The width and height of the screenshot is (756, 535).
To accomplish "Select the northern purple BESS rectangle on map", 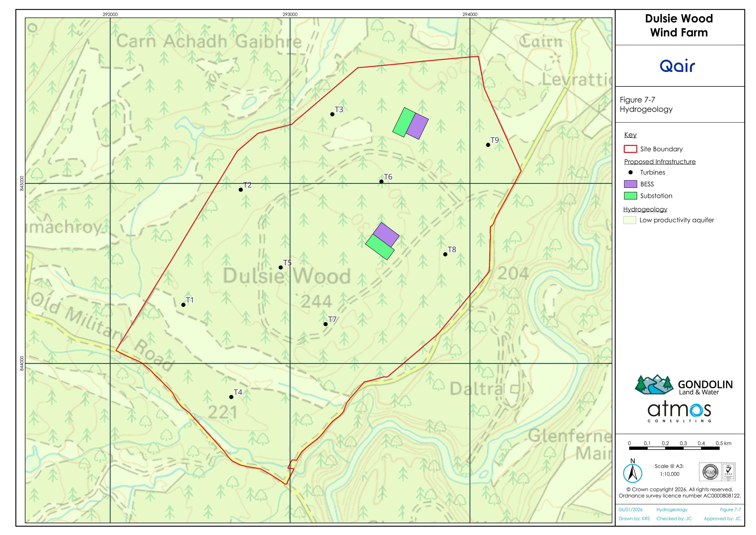I will pos(417,126).
